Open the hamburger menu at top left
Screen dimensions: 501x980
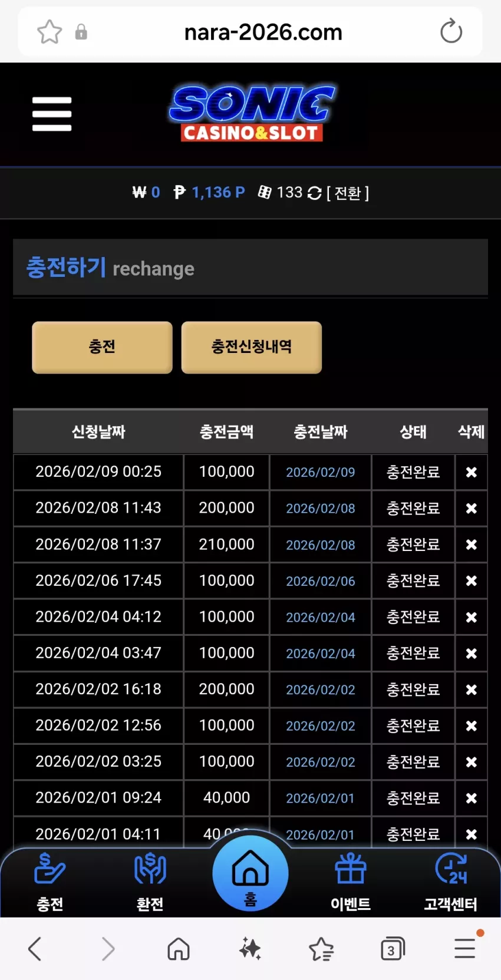click(x=52, y=114)
